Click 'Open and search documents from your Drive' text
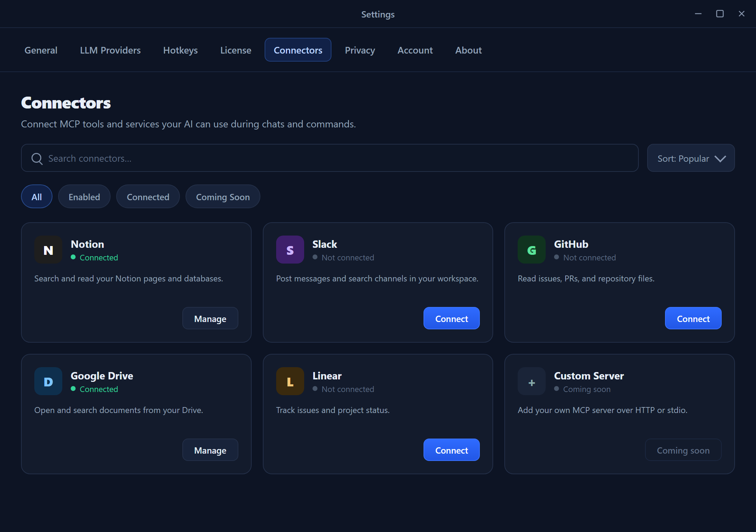 pos(119,410)
